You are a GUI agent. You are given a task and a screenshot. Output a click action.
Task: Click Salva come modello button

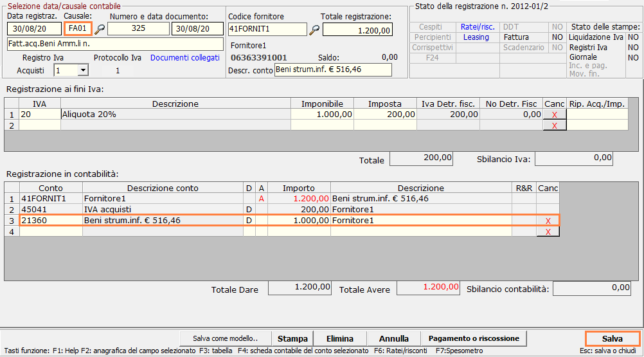point(225,338)
